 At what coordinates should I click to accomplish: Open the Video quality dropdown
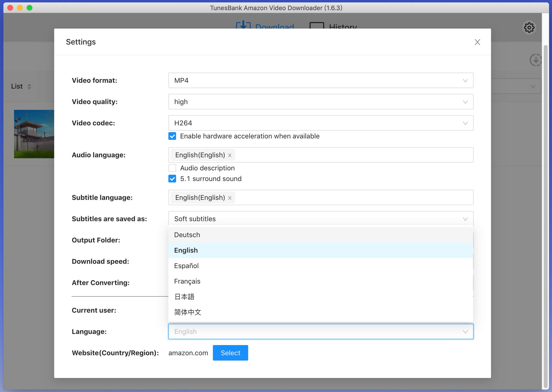321,102
